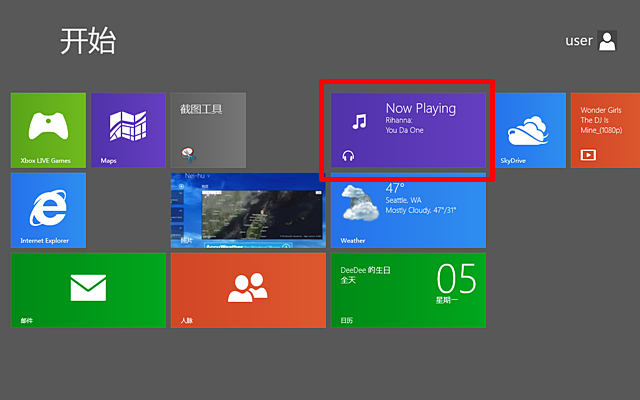The height and width of the screenshot is (400, 640).
Task: Click 'You Da One' song title
Action: [404, 130]
